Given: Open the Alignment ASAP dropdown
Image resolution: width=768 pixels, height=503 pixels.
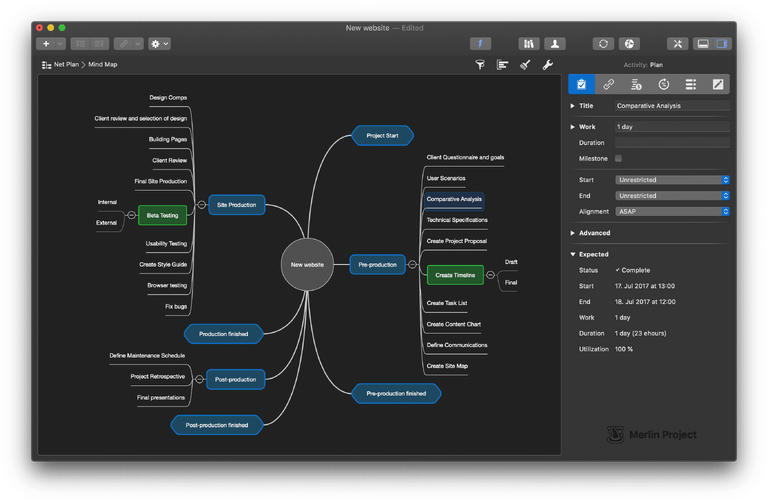Looking at the screenshot, I should point(671,211).
